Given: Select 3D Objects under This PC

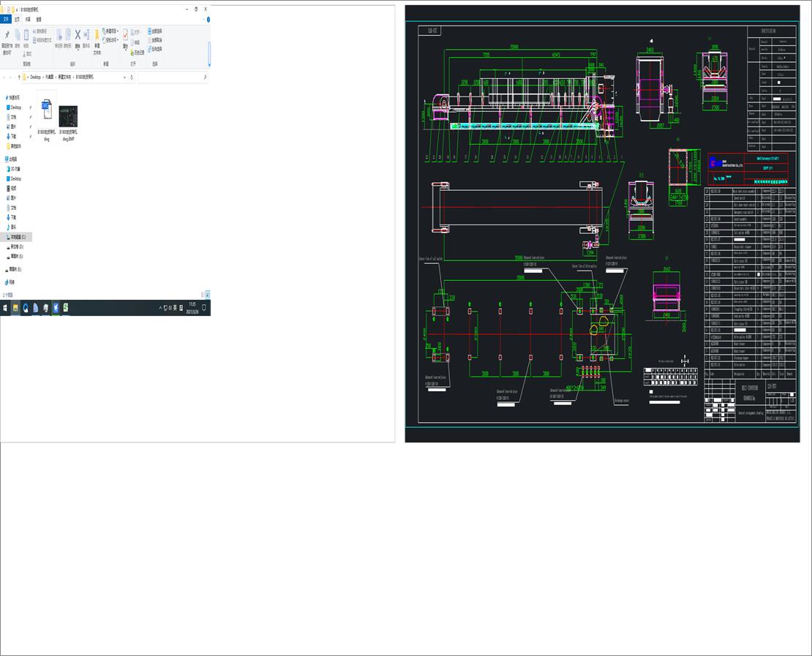Looking at the screenshot, I should [15, 169].
